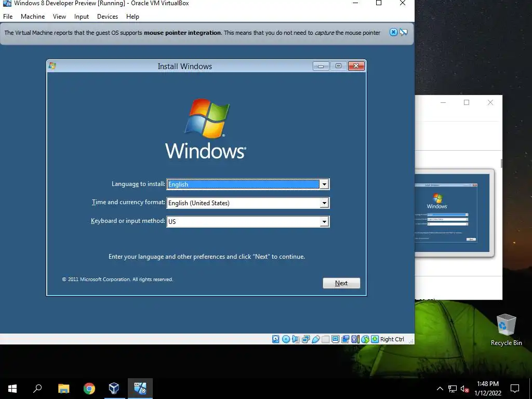Expand the Language to install dropdown
The width and height of the screenshot is (532, 399).
click(x=324, y=184)
